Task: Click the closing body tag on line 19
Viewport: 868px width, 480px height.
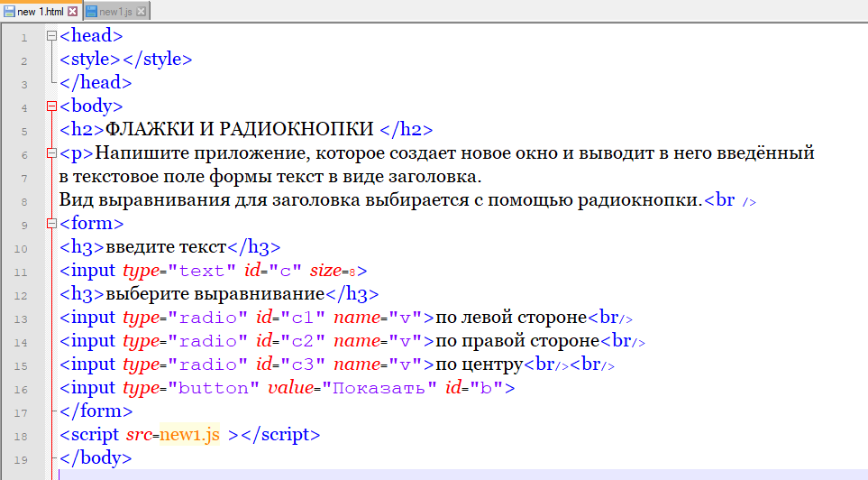Action: coord(96,458)
